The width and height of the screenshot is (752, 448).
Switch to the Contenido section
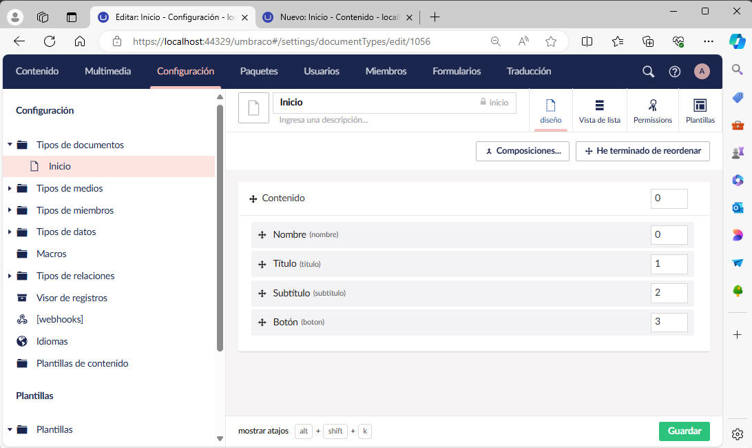tap(37, 72)
